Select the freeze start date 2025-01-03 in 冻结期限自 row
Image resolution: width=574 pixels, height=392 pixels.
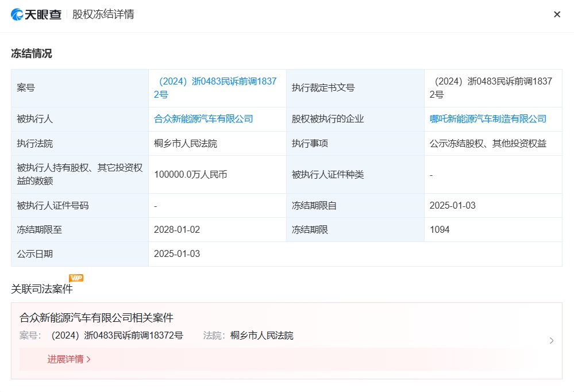(452, 206)
